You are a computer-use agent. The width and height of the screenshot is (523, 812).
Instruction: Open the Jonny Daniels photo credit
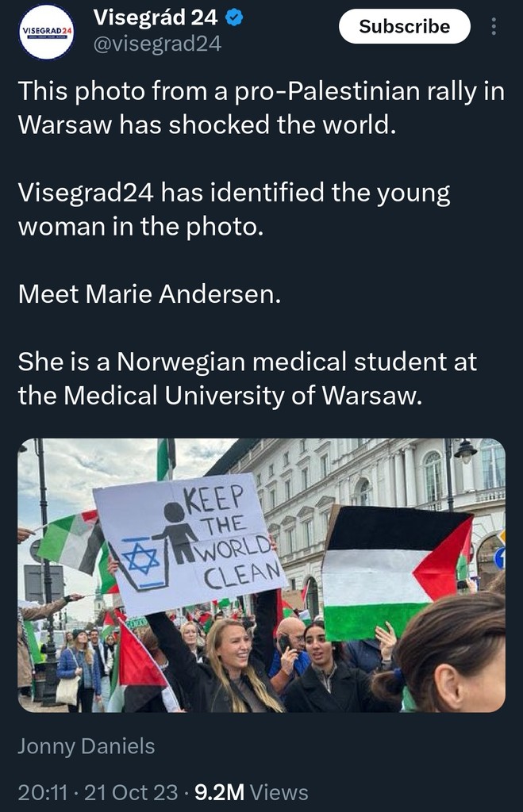(x=86, y=746)
